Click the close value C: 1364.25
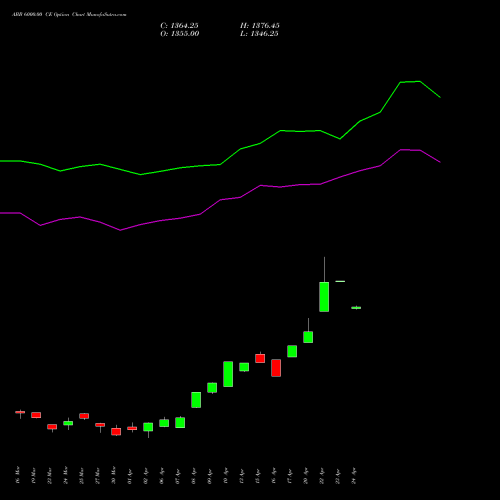The height and width of the screenshot is (500, 500). click(x=179, y=26)
